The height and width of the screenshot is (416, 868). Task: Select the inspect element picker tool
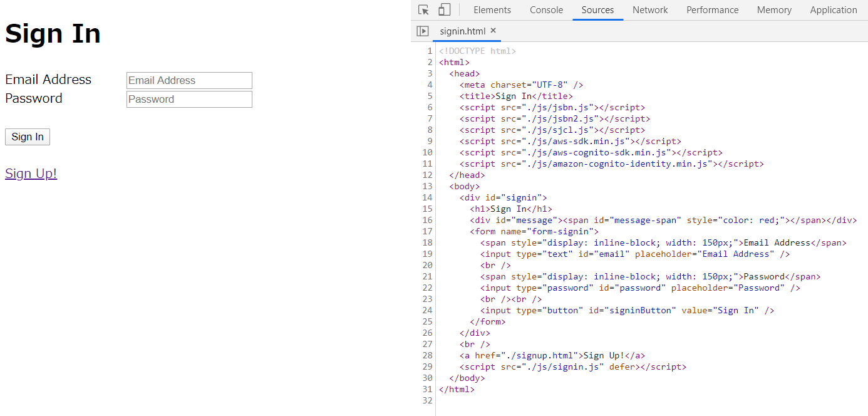click(423, 9)
